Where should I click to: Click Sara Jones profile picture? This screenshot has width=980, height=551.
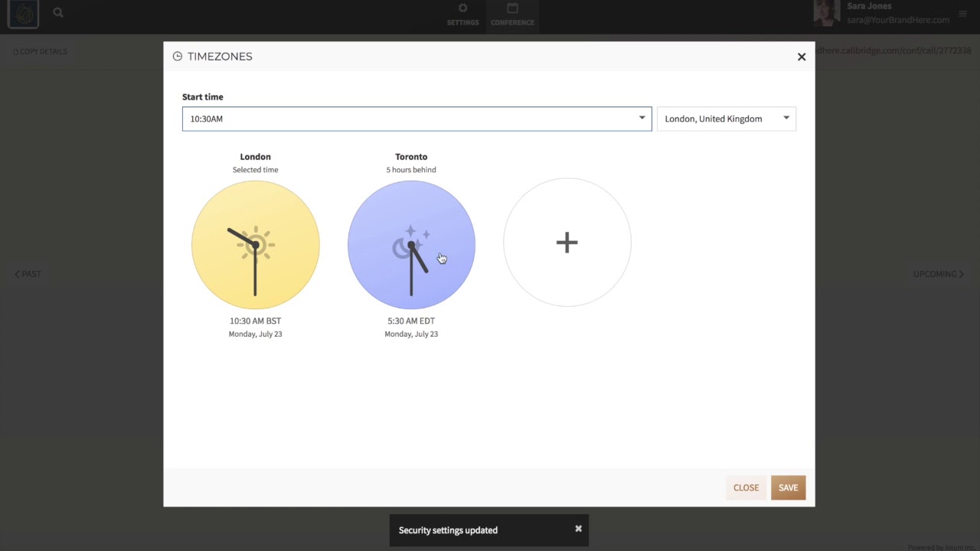pos(827,13)
